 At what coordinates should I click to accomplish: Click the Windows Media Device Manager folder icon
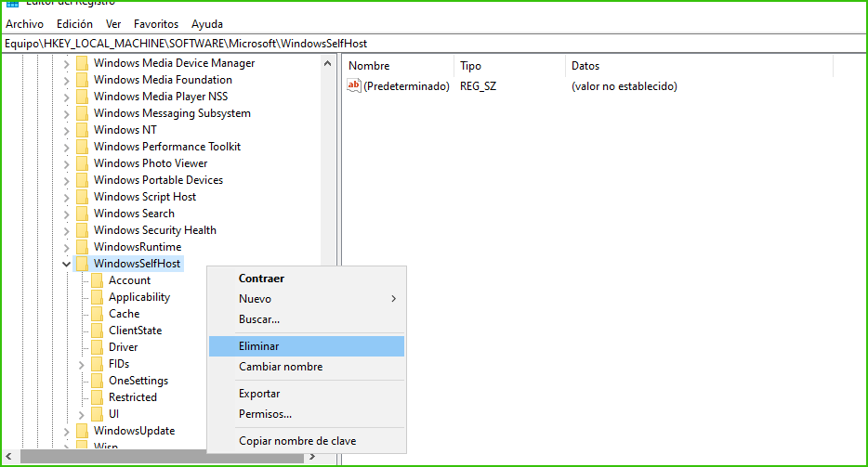pyautogui.click(x=82, y=63)
